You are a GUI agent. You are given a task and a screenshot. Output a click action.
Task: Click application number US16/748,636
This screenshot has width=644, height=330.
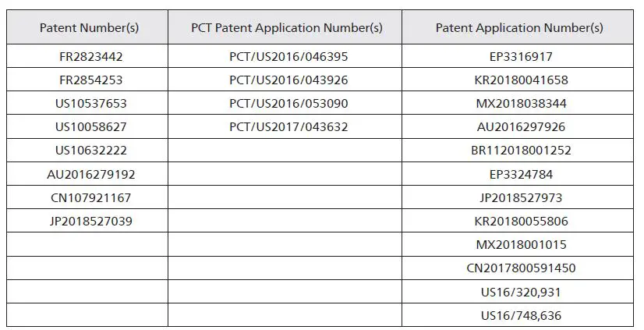(520, 315)
